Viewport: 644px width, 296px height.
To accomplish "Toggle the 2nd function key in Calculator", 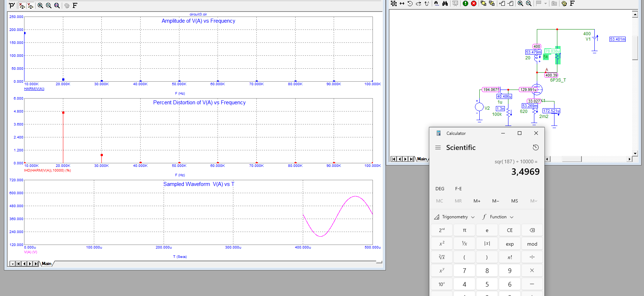I will pyautogui.click(x=442, y=230).
